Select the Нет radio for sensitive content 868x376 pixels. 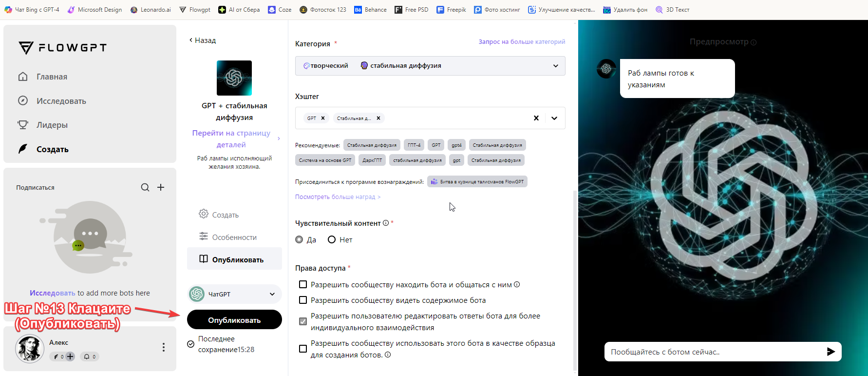tap(332, 239)
